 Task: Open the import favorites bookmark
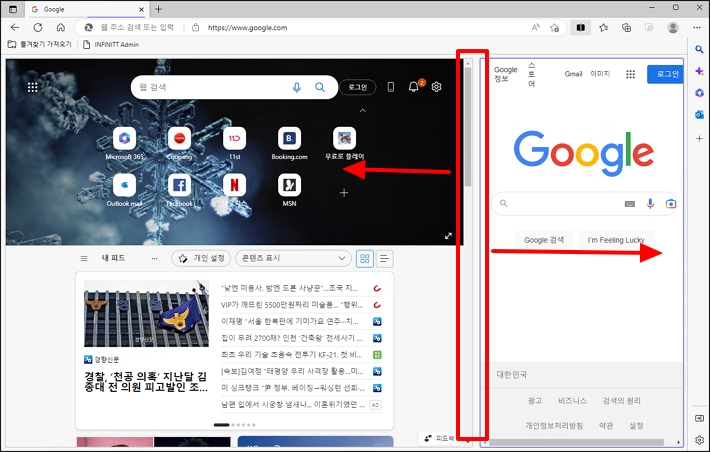[40, 44]
